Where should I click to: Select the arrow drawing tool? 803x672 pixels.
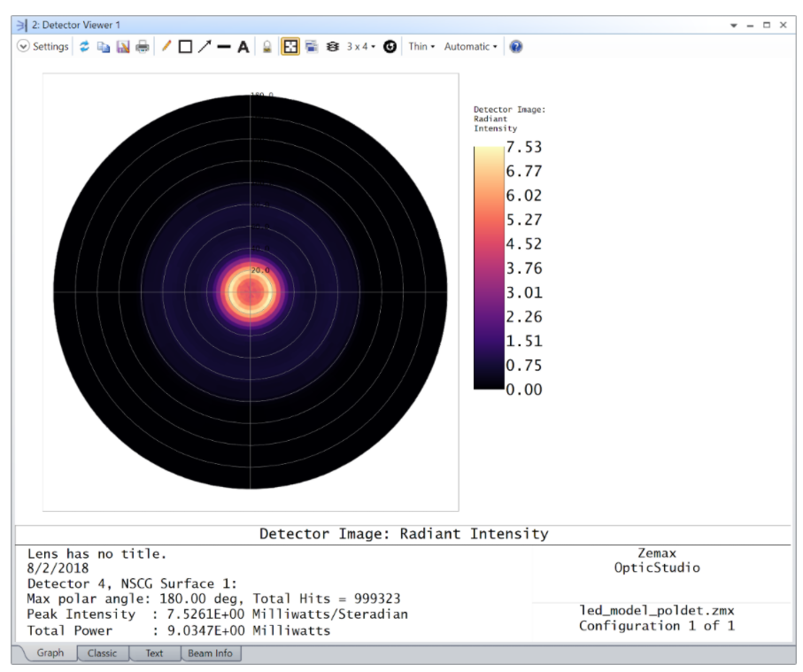204,47
